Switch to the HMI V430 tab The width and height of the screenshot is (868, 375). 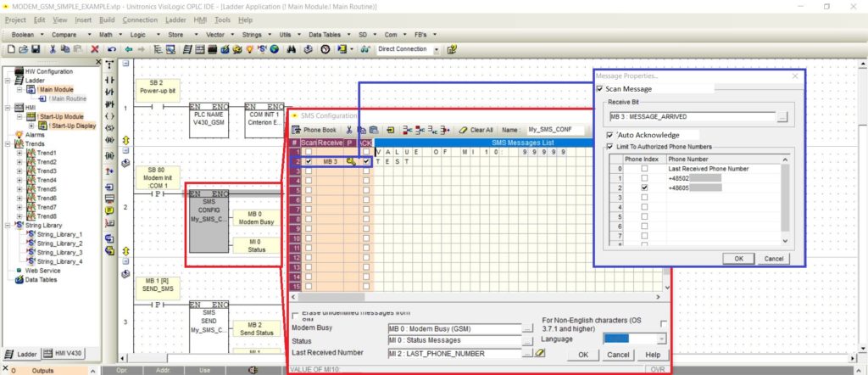pyautogui.click(x=63, y=354)
